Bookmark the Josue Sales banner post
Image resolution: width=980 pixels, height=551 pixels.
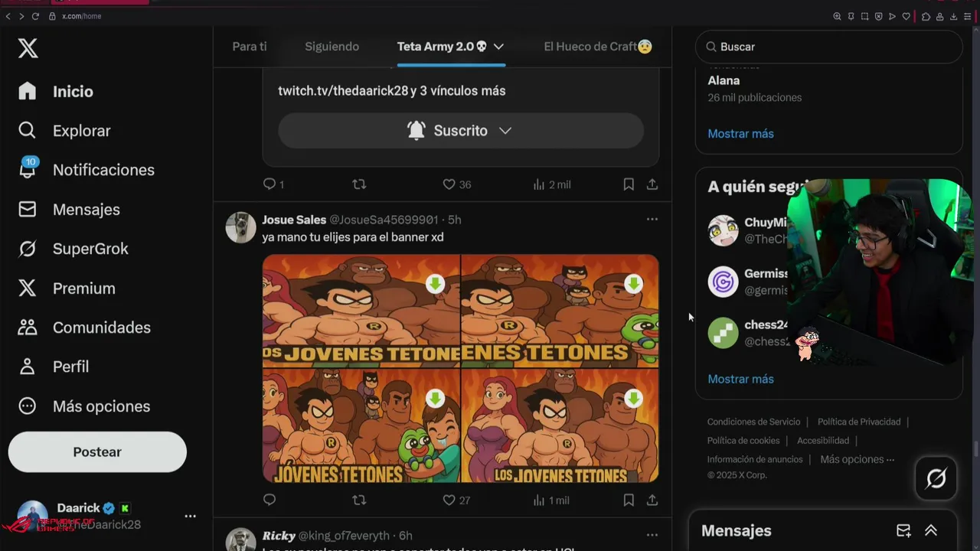[629, 500]
